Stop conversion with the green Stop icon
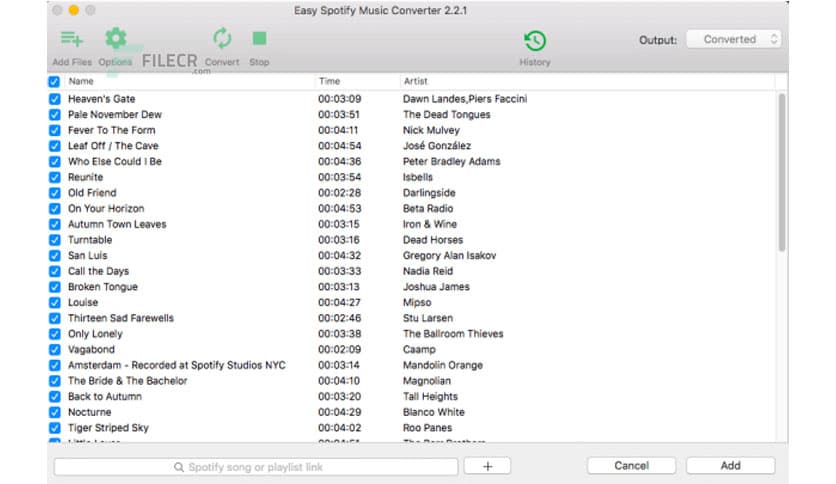Viewport: 836px width, 484px height. point(259,47)
